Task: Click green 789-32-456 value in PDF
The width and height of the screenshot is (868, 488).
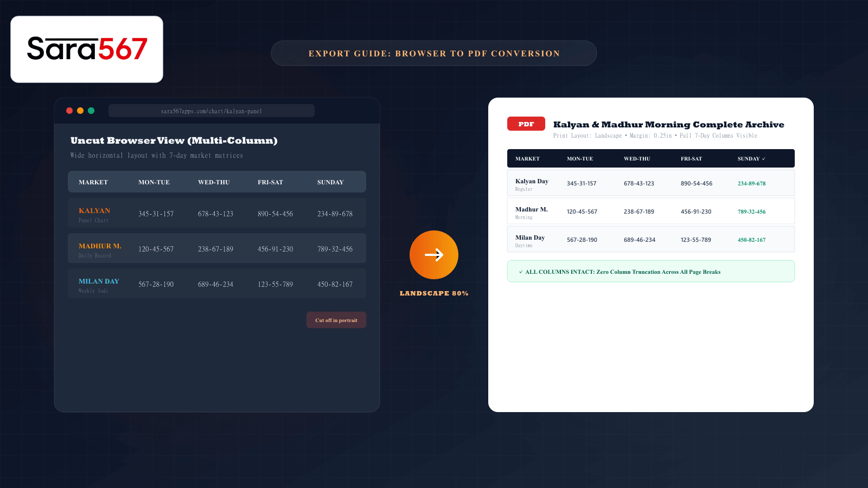Action: [751, 211]
